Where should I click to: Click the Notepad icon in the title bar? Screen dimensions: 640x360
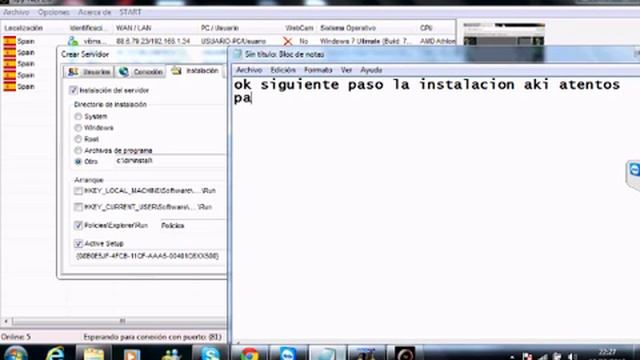coord(238,54)
